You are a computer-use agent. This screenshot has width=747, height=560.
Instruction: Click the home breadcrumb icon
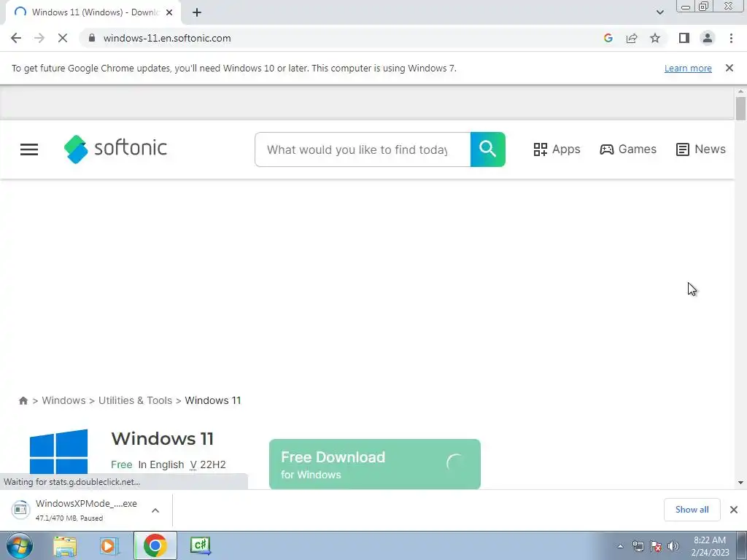tap(23, 400)
